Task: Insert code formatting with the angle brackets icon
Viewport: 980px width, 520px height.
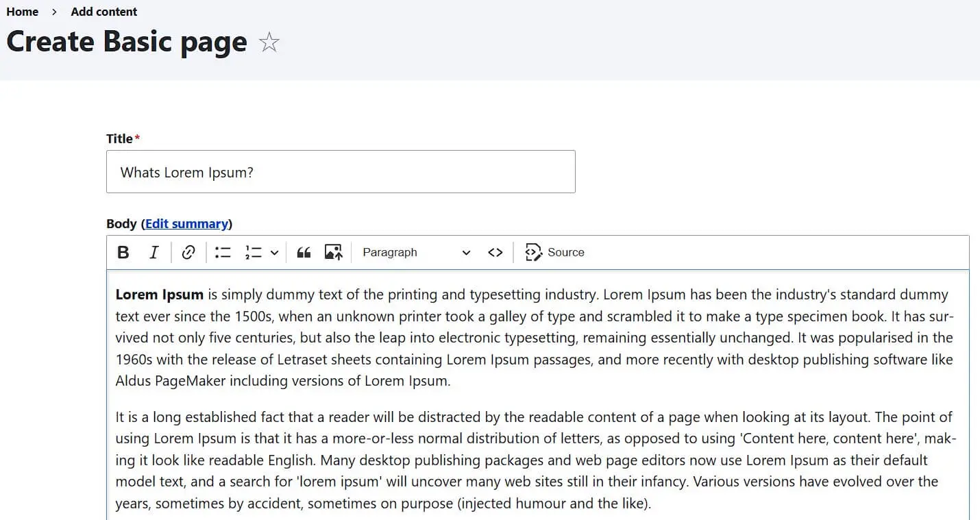Action: click(495, 252)
